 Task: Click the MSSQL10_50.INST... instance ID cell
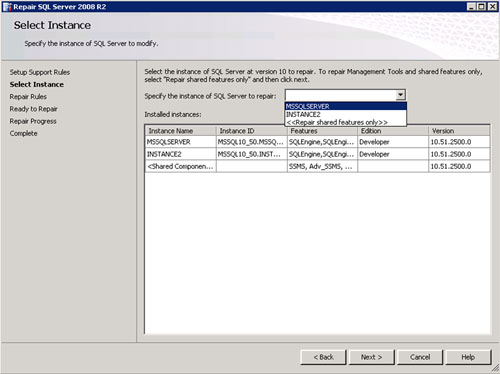(x=252, y=154)
